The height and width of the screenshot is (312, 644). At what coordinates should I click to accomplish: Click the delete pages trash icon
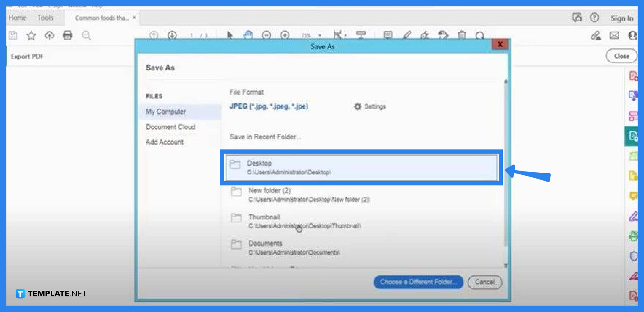tap(461, 36)
